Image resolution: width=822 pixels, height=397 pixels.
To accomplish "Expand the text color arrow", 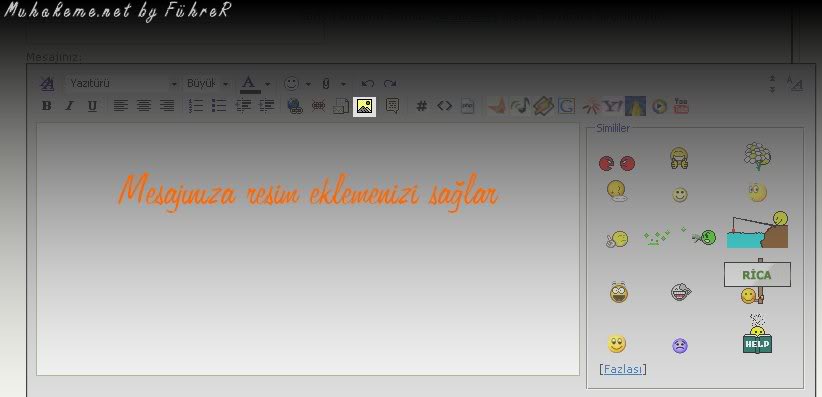I will (x=267, y=84).
